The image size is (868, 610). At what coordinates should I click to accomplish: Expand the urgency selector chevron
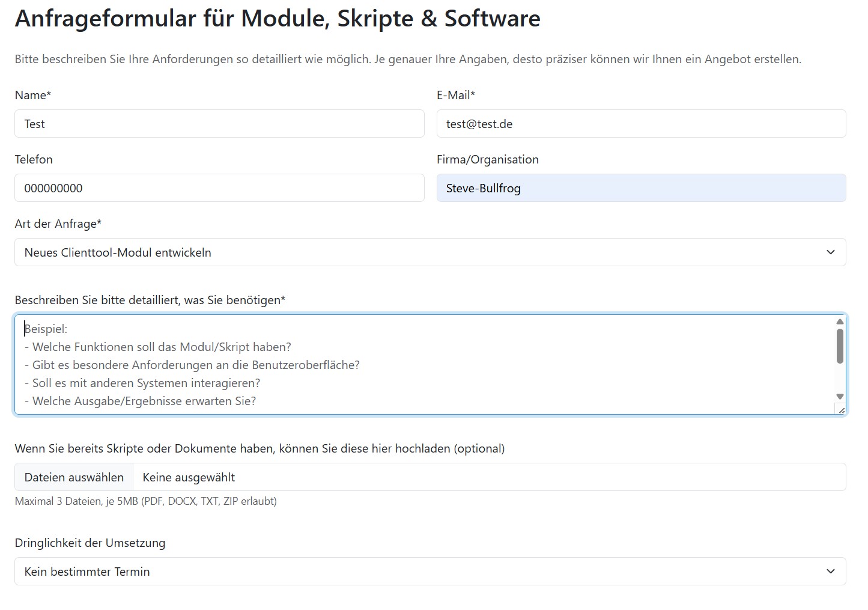pos(831,571)
